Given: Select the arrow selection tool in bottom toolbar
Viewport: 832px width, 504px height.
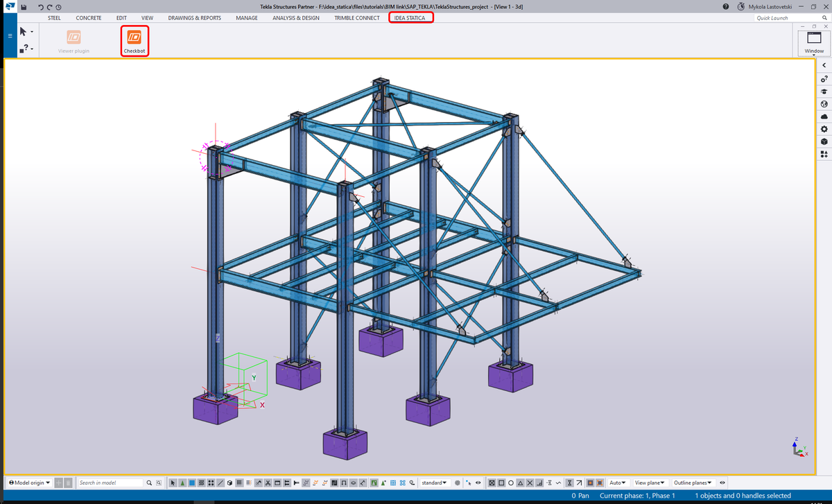Looking at the screenshot, I should (x=173, y=483).
